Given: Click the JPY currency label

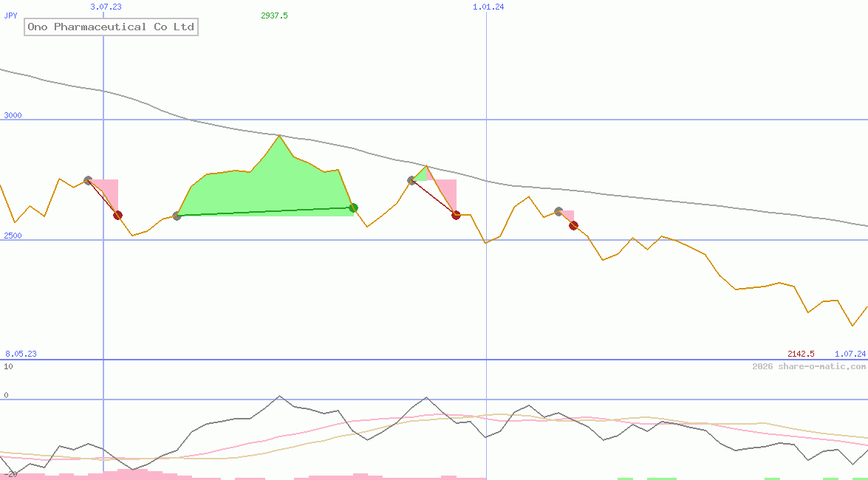Looking at the screenshot, I should click(10, 16).
